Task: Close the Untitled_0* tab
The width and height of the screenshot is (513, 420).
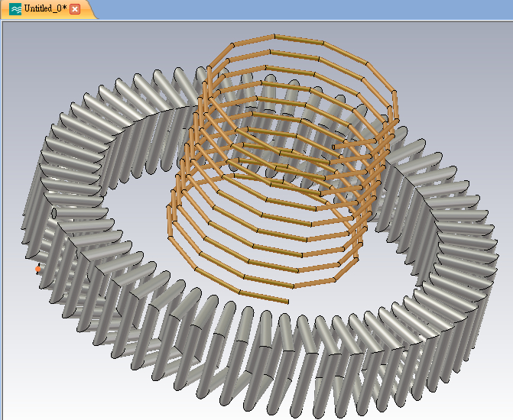Action: click(x=75, y=9)
